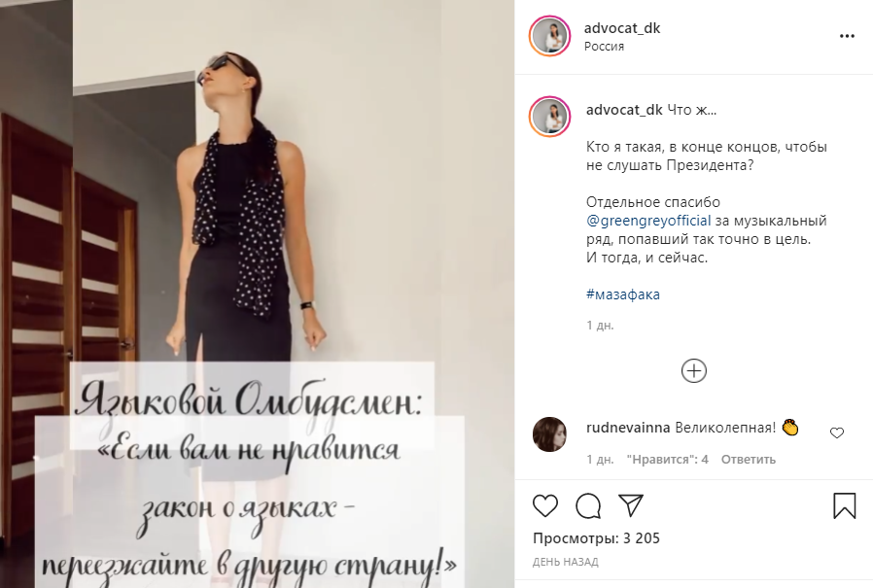873x588 pixels.
Task: Open @greengreyofficial mention link
Action: [648, 221]
